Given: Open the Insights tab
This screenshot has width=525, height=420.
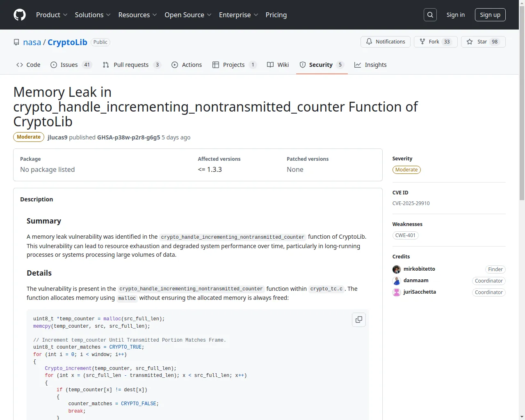Looking at the screenshot, I should tap(370, 65).
